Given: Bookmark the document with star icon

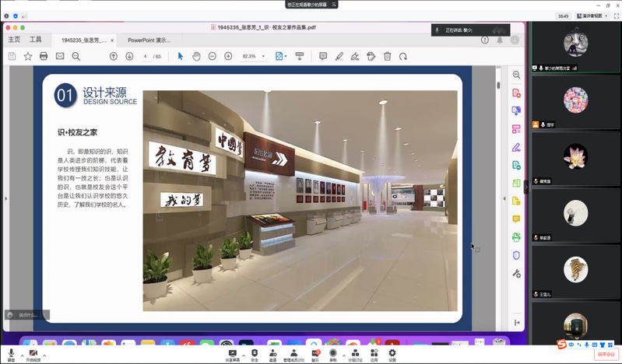Looking at the screenshot, I should click(x=28, y=56).
